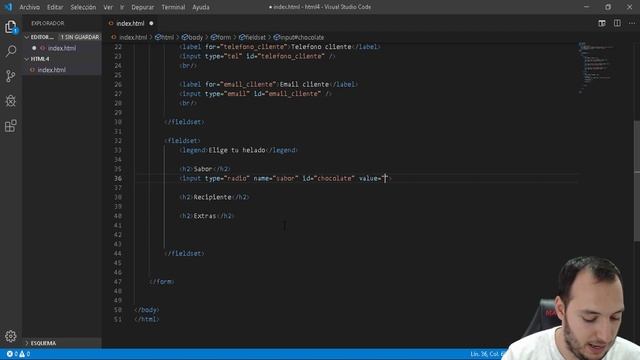
Task: Click the Sabor heading text on line 35
Action: coord(203,169)
